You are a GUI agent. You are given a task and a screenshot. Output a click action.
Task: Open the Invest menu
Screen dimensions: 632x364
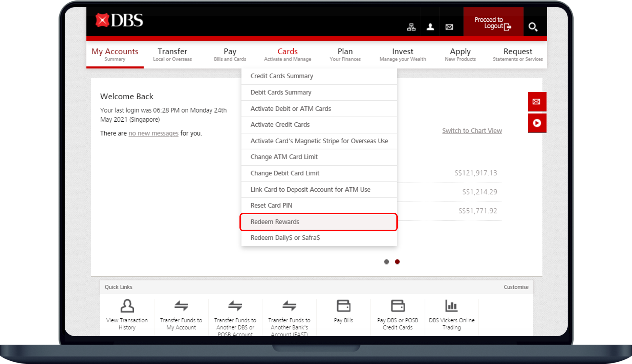click(403, 54)
